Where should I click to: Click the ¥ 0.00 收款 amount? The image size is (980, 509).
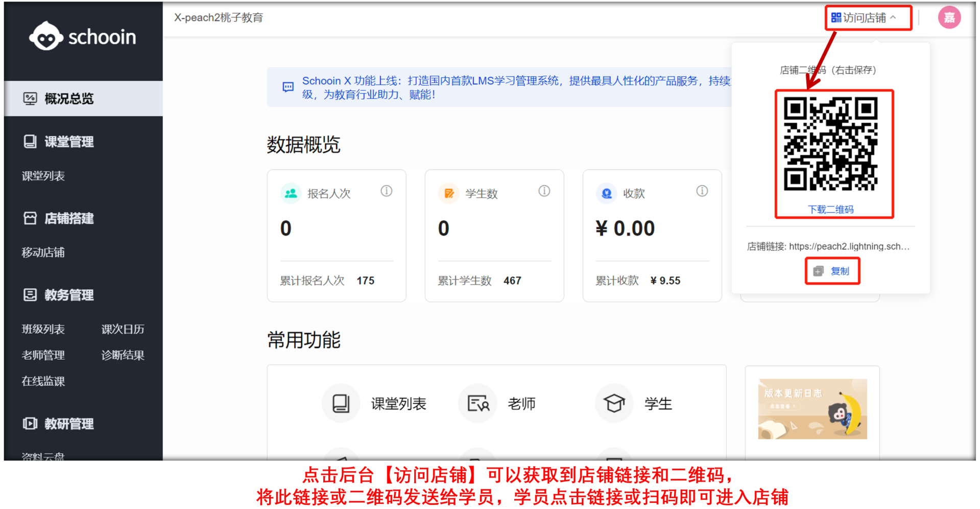tap(625, 228)
